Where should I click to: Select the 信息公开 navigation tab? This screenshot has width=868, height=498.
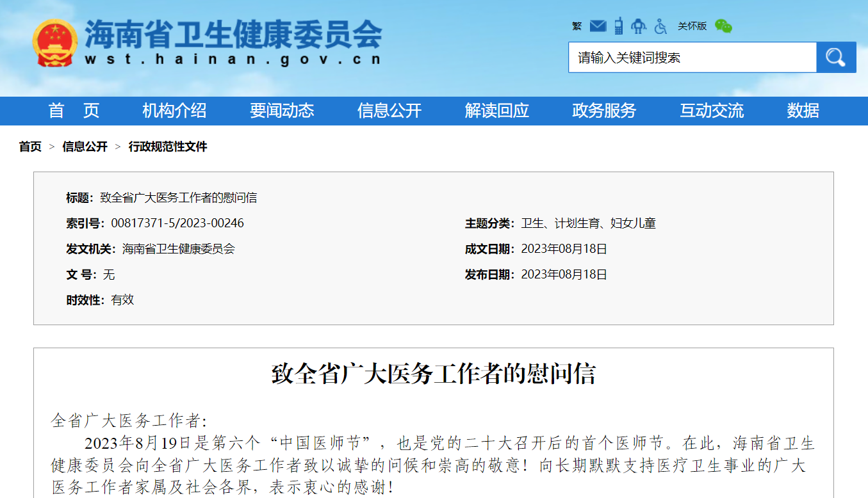(388, 111)
